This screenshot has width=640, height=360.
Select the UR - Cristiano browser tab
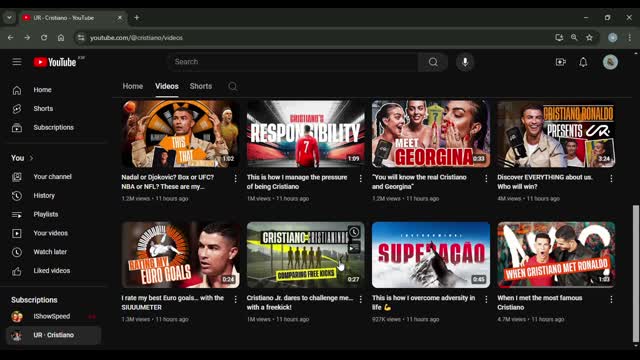pyautogui.click(x=73, y=18)
